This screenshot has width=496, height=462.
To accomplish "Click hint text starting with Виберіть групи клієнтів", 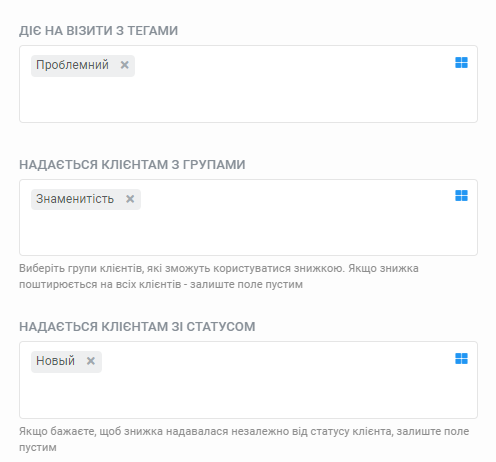I will [x=219, y=276].
